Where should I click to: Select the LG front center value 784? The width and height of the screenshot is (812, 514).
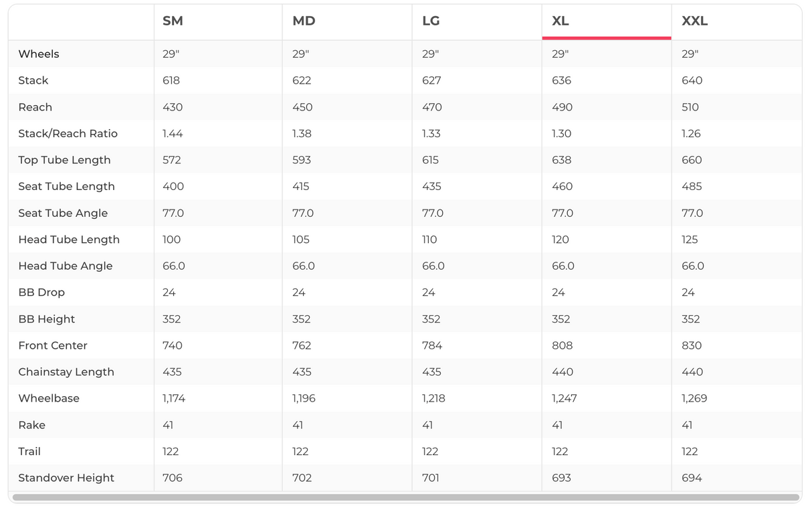(x=432, y=345)
